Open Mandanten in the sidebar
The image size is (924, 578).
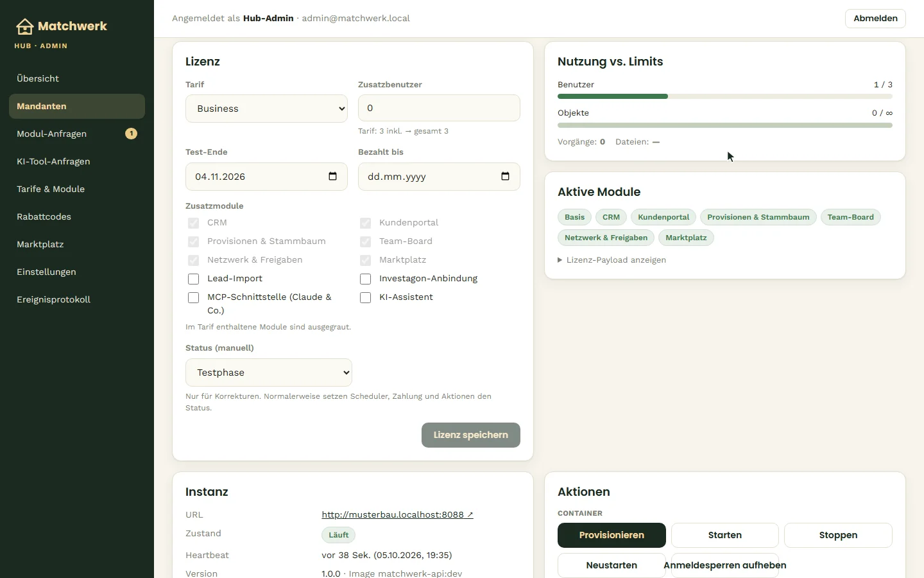pyautogui.click(x=77, y=106)
